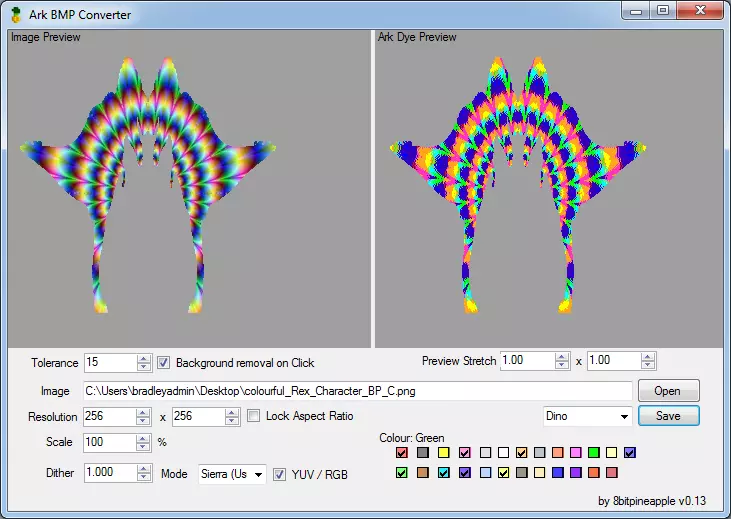Increase Tolerance using its up arrow
The image size is (731, 519).
coord(144,359)
